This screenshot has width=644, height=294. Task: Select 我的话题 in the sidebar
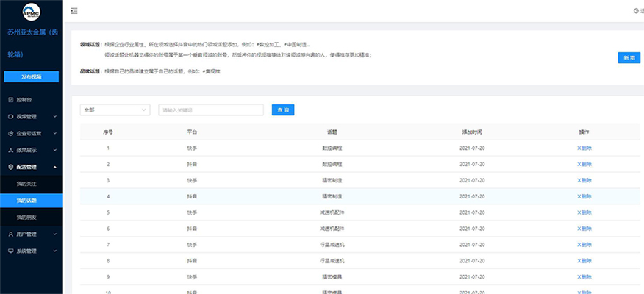point(26,200)
